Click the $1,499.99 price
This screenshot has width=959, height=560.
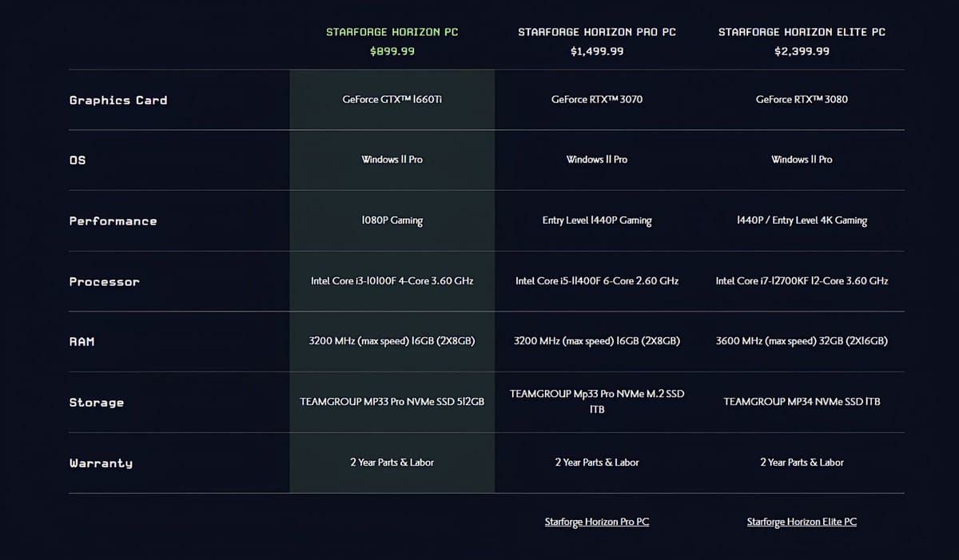pyautogui.click(x=596, y=51)
